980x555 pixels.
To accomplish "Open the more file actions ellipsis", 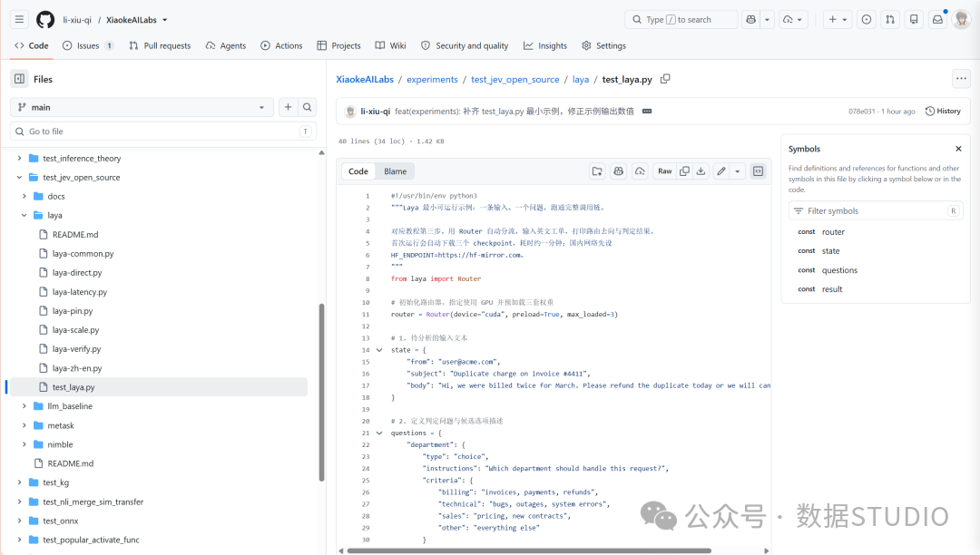I will point(961,79).
